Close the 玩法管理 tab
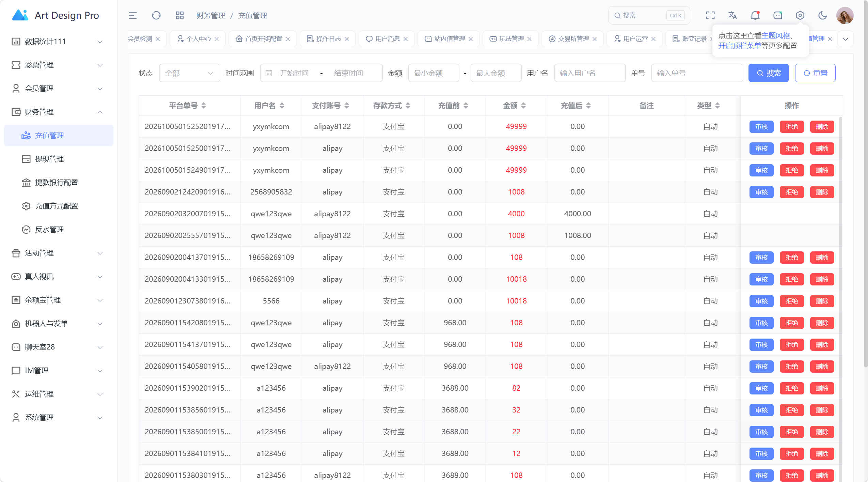The image size is (868, 482). [530, 39]
